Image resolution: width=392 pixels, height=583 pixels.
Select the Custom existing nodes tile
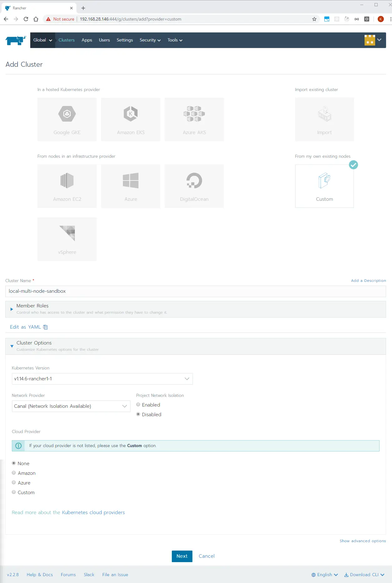point(324,186)
